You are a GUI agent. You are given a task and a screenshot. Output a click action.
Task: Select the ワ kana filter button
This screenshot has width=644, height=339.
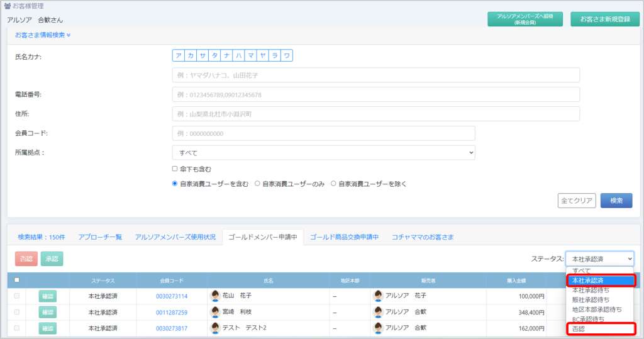coord(287,56)
